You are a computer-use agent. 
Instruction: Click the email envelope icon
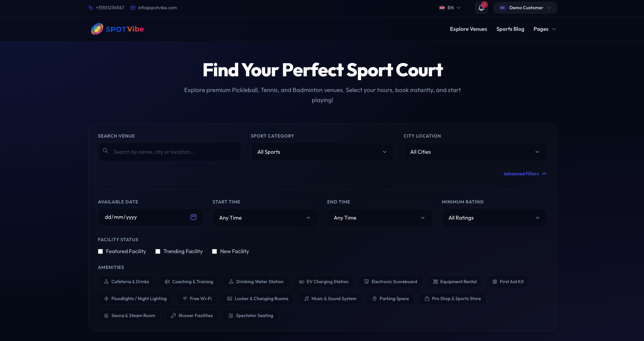coord(133,8)
